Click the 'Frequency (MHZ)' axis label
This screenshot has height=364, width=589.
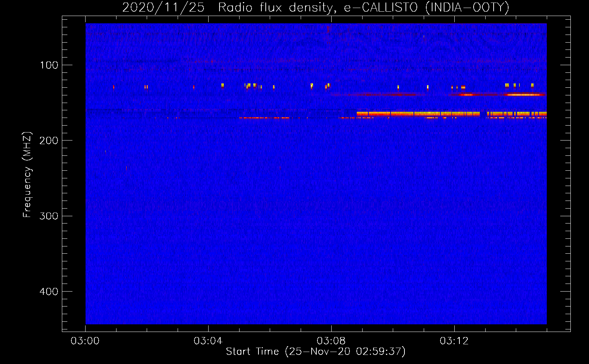tap(27, 175)
